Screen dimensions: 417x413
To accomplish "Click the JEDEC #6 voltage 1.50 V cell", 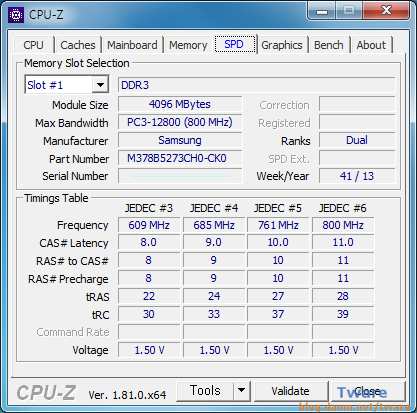I will 343,350.
